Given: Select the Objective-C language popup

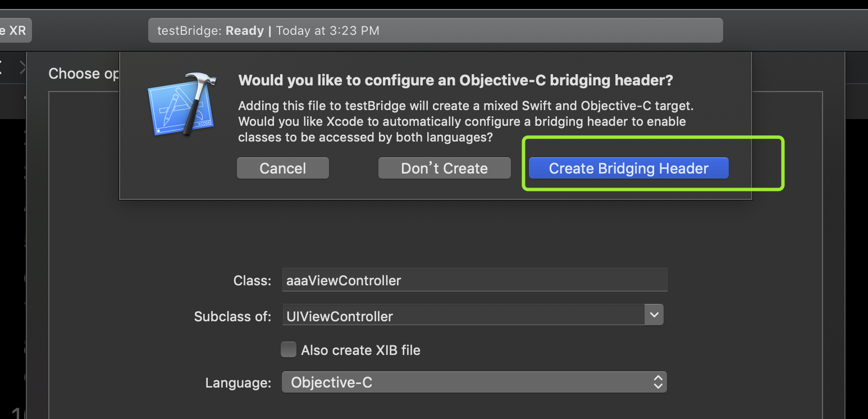Looking at the screenshot, I should coord(474,382).
